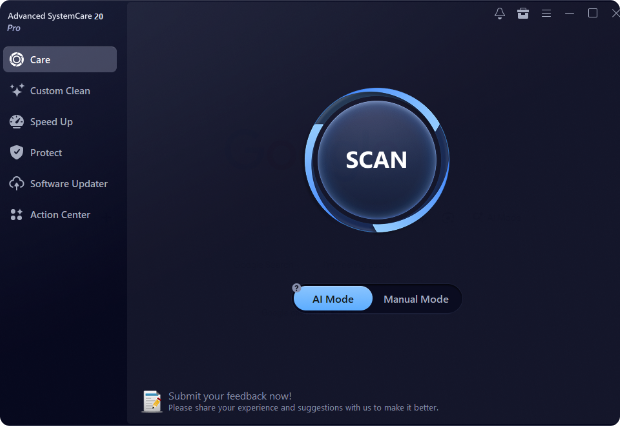Switch to AI Mode

[333, 299]
